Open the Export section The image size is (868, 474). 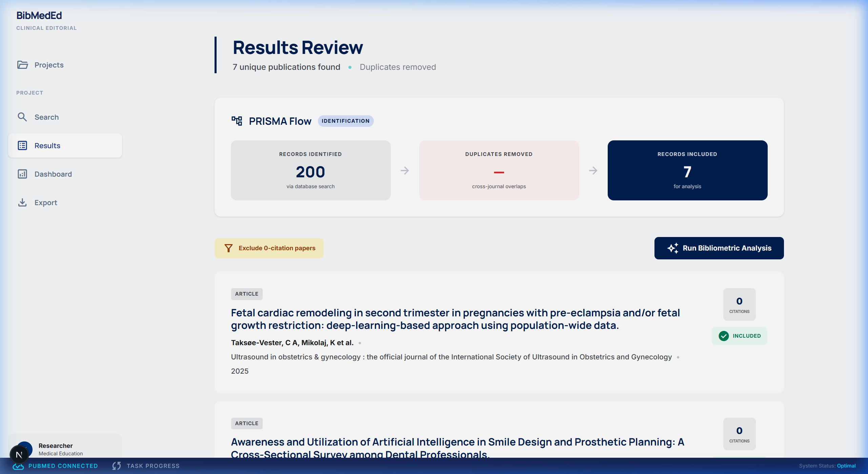click(65, 202)
